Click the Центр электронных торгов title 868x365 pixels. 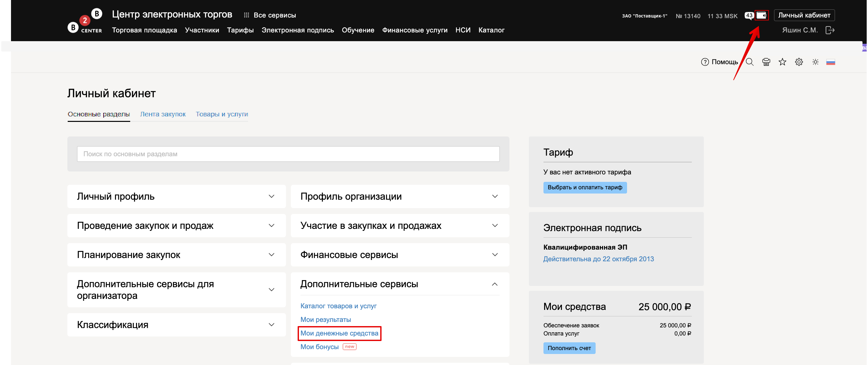coord(172,14)
